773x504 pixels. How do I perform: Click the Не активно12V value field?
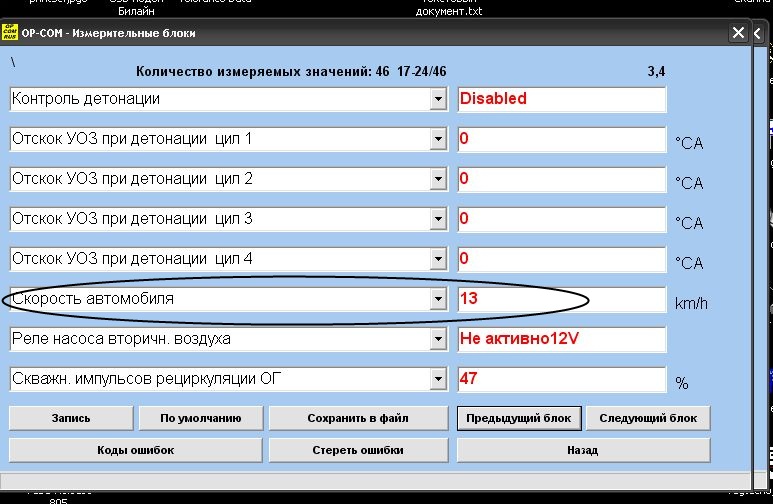(562, 339)
